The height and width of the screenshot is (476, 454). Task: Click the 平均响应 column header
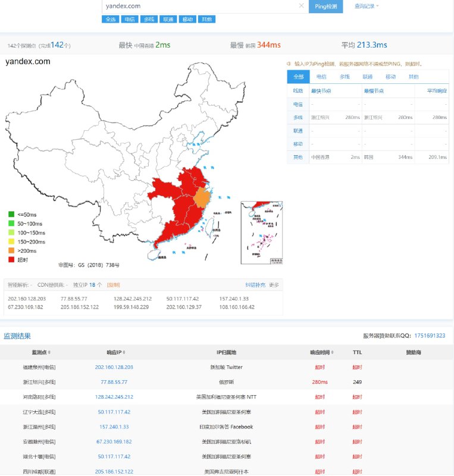coord(437,91)
